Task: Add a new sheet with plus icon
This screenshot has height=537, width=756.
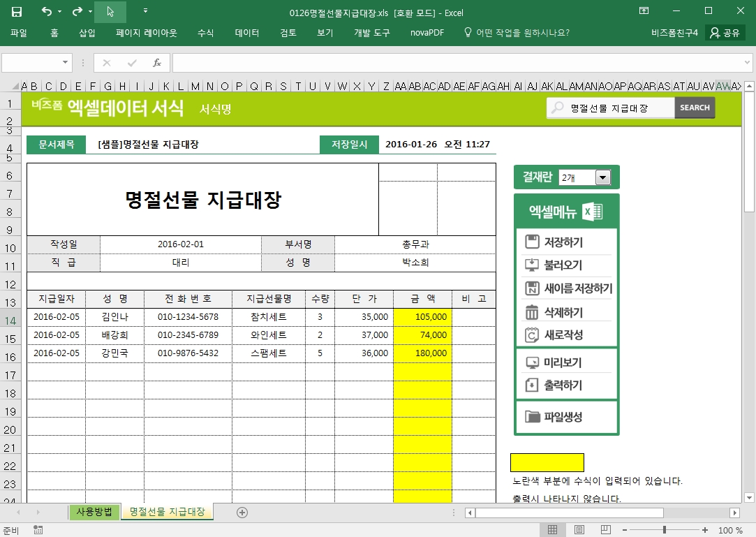Action: (x=242, y=513)
